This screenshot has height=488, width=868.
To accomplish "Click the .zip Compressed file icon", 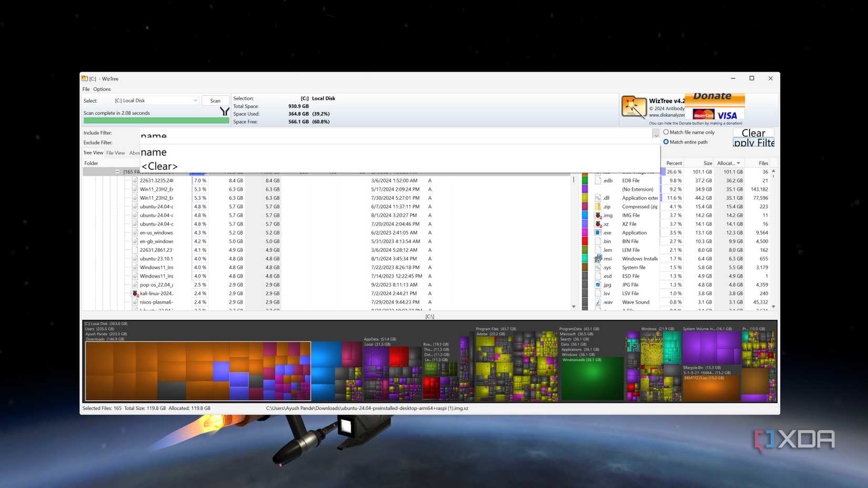I will 598,207.
